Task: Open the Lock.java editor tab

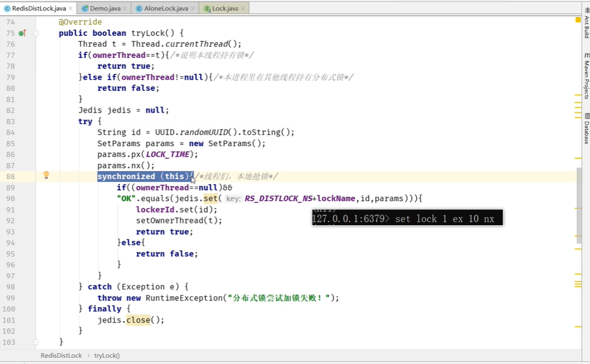Action: pyautogui.click(x=225, y=9)
